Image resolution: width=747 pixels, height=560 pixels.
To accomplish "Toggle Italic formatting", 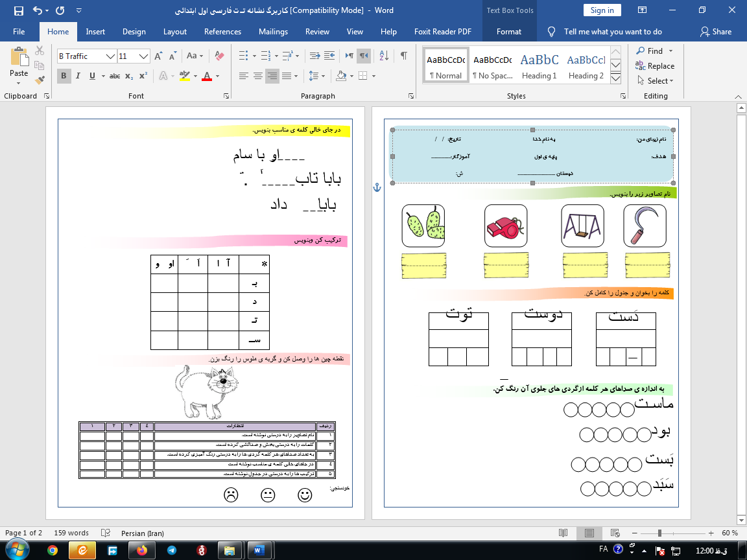I will point(78,76).
